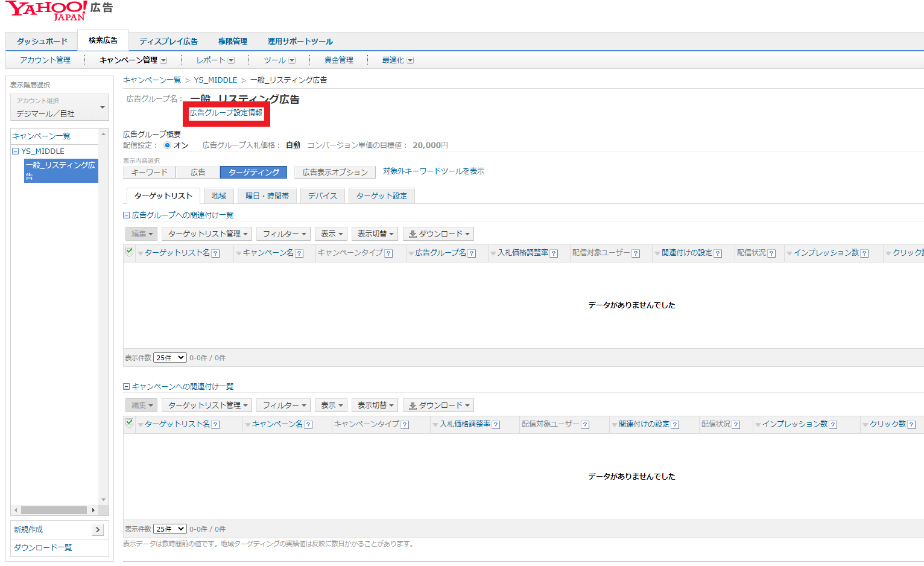
Task: Collapse the YS_MIDDLE tree node
Action: tap(16, 151)
